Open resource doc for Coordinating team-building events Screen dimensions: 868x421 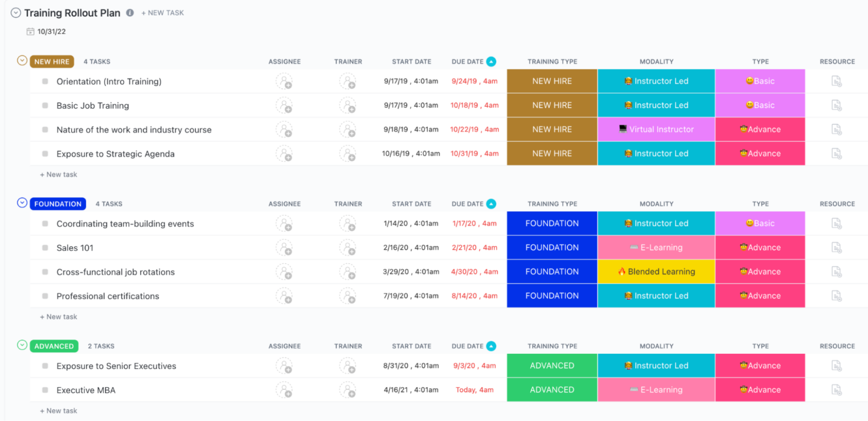pos(836,223)
